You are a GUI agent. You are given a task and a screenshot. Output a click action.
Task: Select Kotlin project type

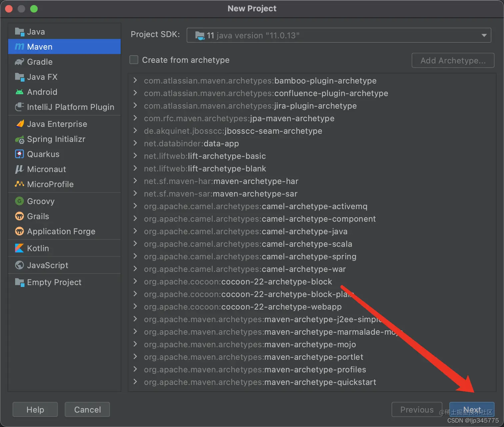(x=64, y=248)
